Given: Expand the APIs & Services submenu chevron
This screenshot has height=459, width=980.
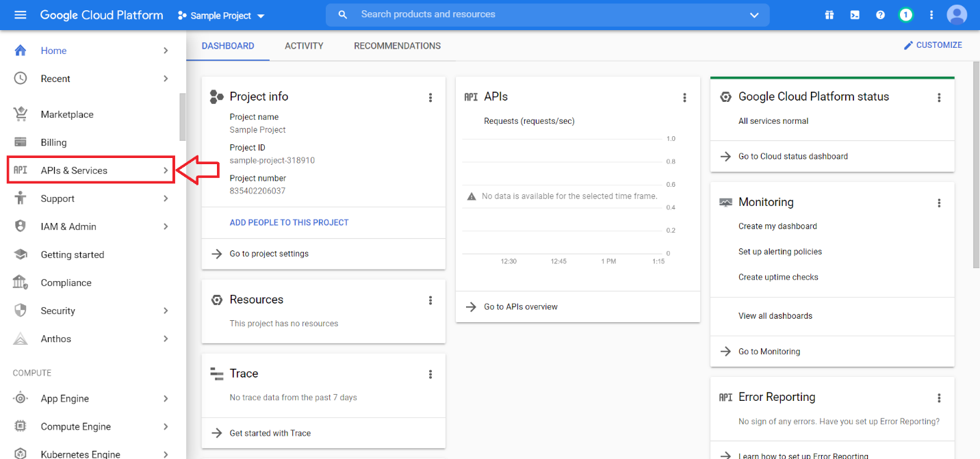Looking at the screenshot, I should [x=166, y=170].
